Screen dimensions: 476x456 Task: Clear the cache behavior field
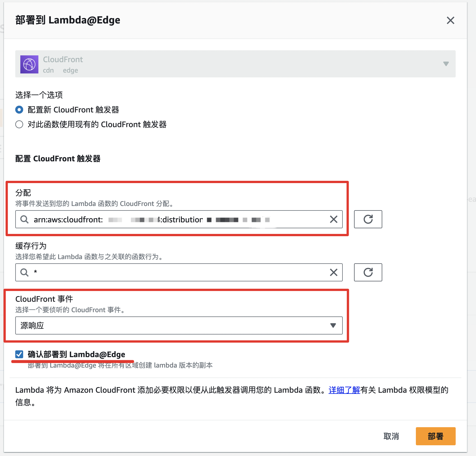coord(334,272)
